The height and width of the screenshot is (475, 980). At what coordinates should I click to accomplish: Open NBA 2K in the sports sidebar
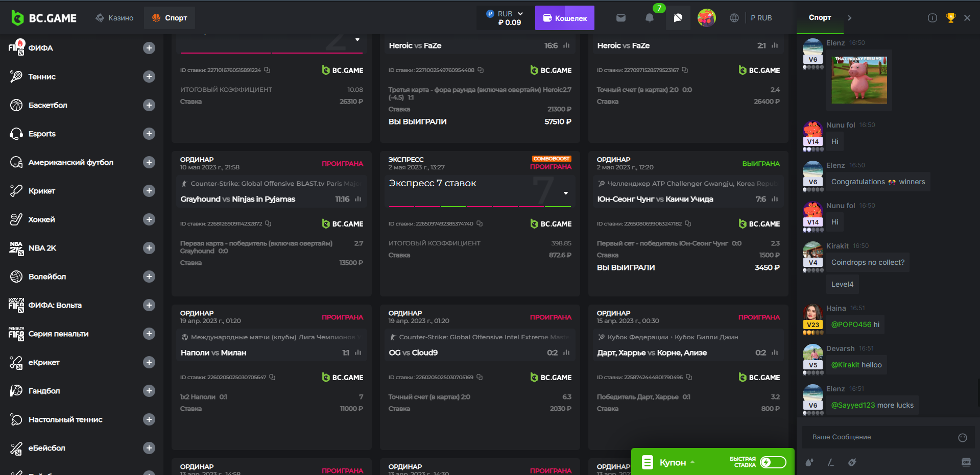pos(42,248)
